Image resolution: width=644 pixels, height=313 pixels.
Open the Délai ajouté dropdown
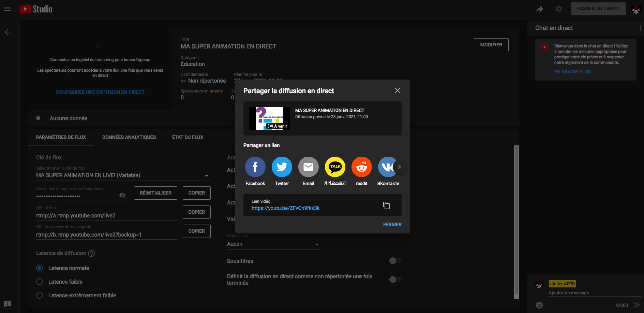pyautogui.click(x=317, y=244)
